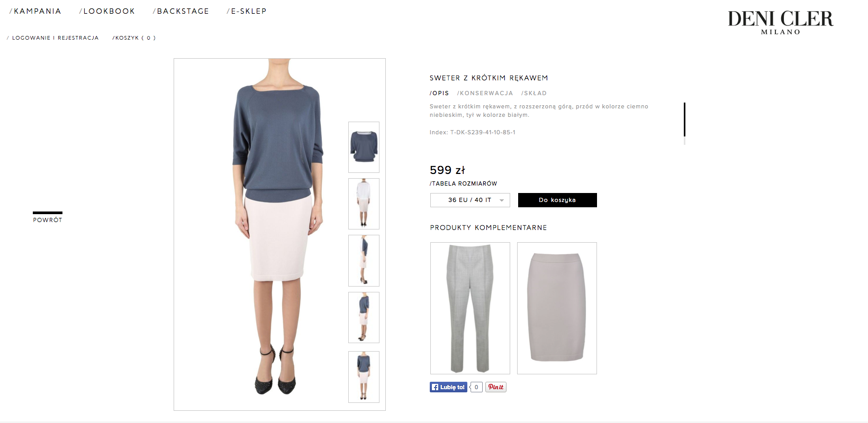The width and height of the screenshot is (868, 423).
Task: Open the Deni Cler Milano logo
Action: tap(780, 22)
